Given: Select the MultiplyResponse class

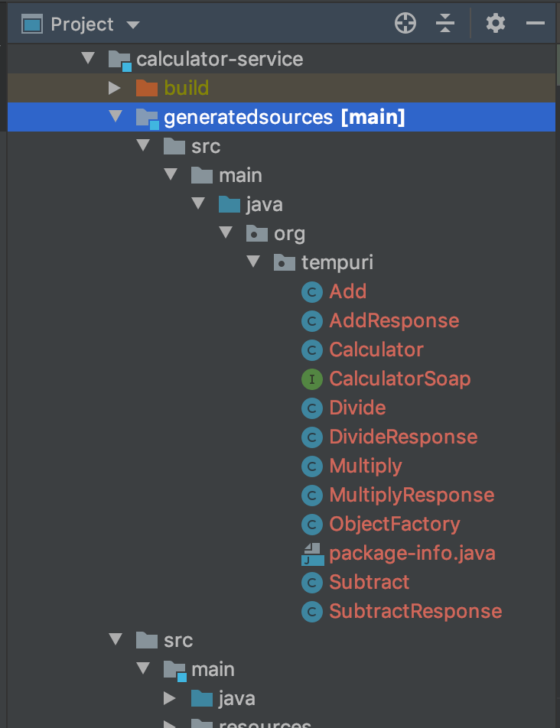Looking at the screenshot, I should [x=411, y=495].
